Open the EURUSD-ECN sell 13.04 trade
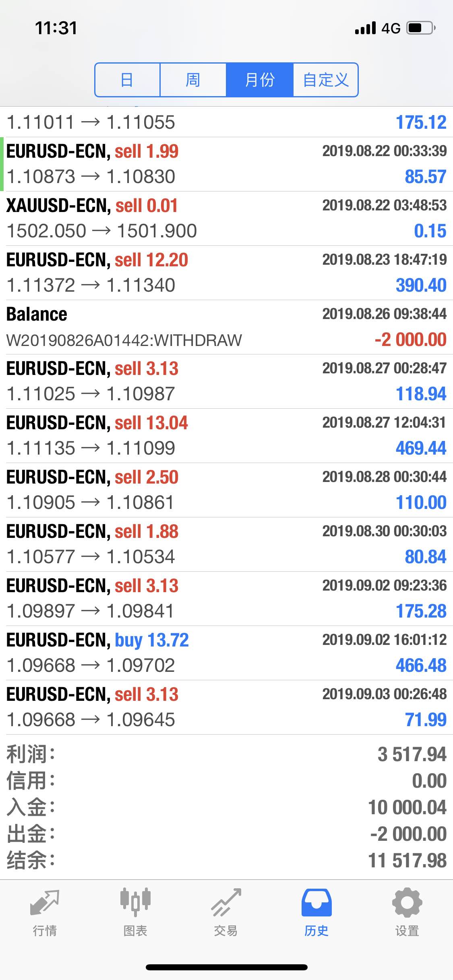Image resolution: width=453 pixels, height=980 pixels. point(226,436)
